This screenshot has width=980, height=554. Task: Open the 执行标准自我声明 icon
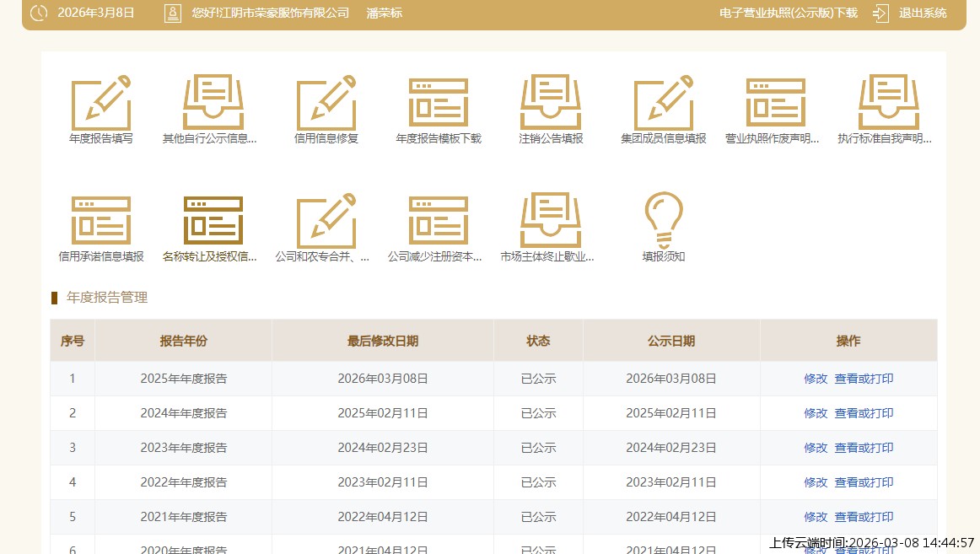click(x=887, y=105)
